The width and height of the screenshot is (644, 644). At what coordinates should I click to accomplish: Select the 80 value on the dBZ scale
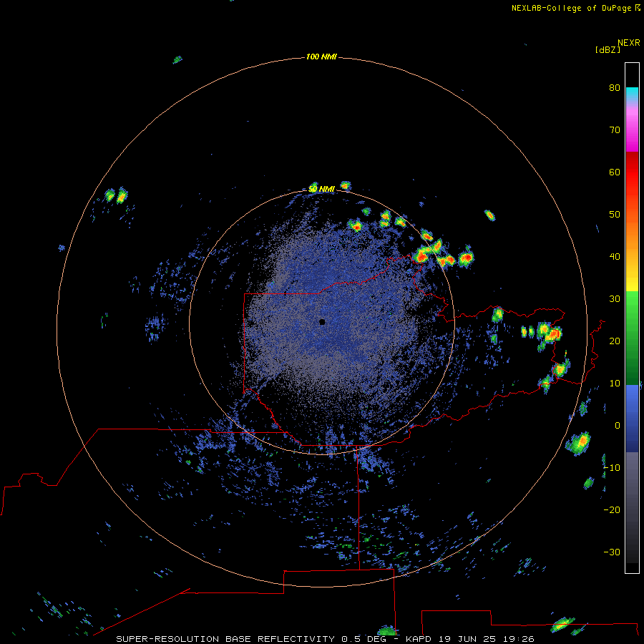(x=615, y=87)
